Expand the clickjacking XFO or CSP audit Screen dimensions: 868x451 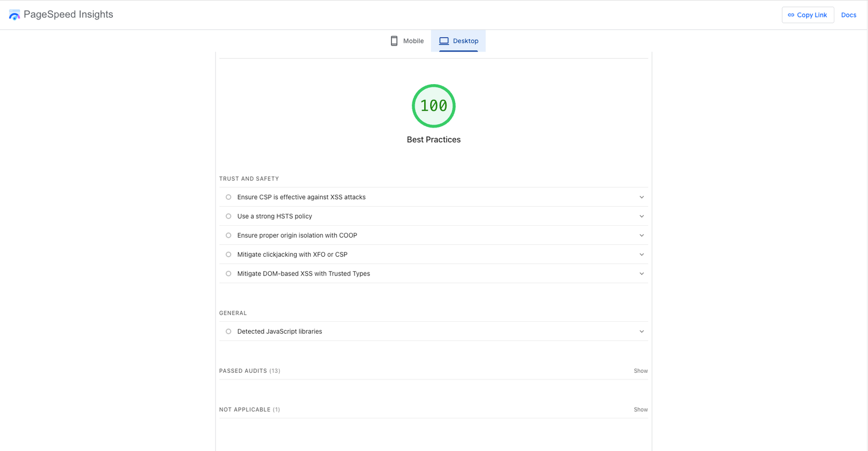(641, 255)
